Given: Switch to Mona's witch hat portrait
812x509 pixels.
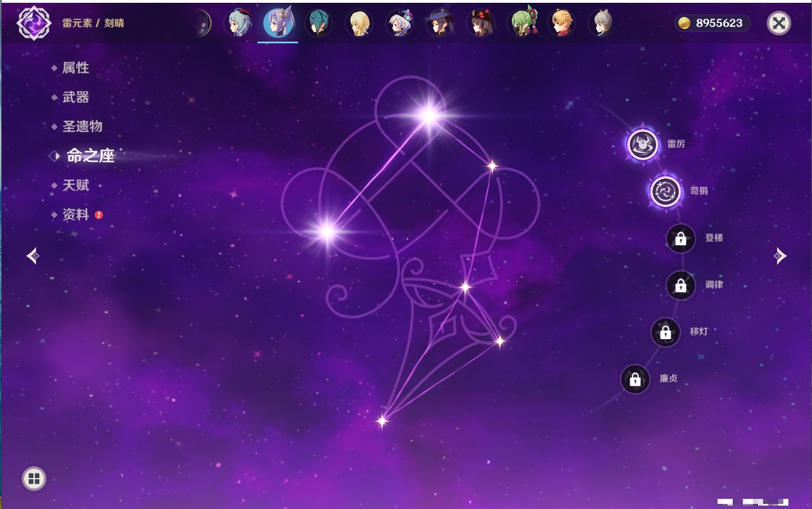Looking at the screenshot, I should click(440, 23).
